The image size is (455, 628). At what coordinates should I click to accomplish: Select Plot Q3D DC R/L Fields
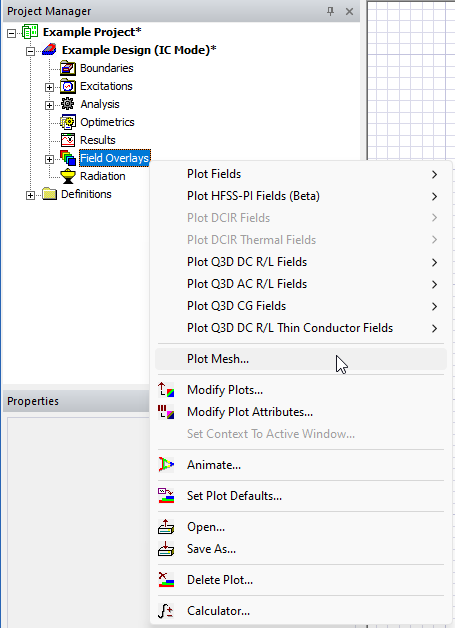click(301, 262)
